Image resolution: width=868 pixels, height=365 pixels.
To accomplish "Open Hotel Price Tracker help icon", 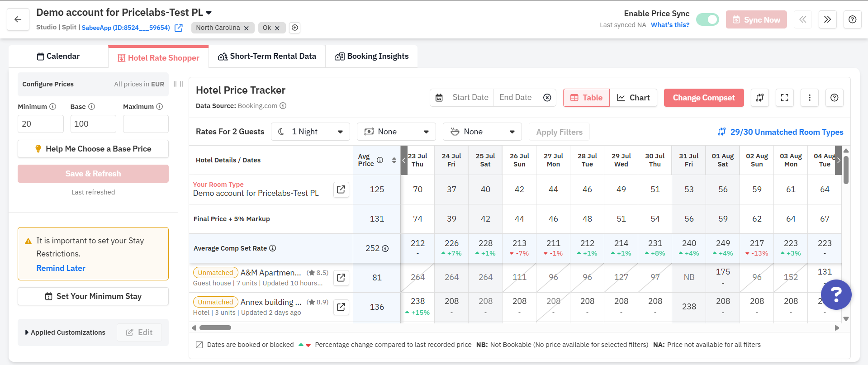I will pos(835,98).
